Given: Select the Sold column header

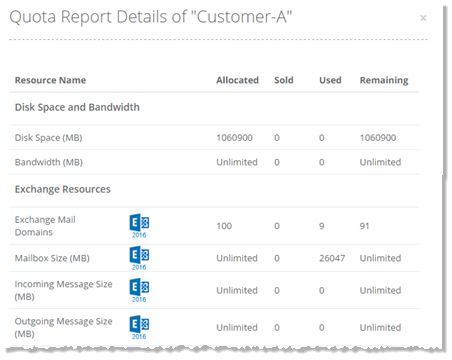Looking at the screenshot, I should click(x=284, y=80).
